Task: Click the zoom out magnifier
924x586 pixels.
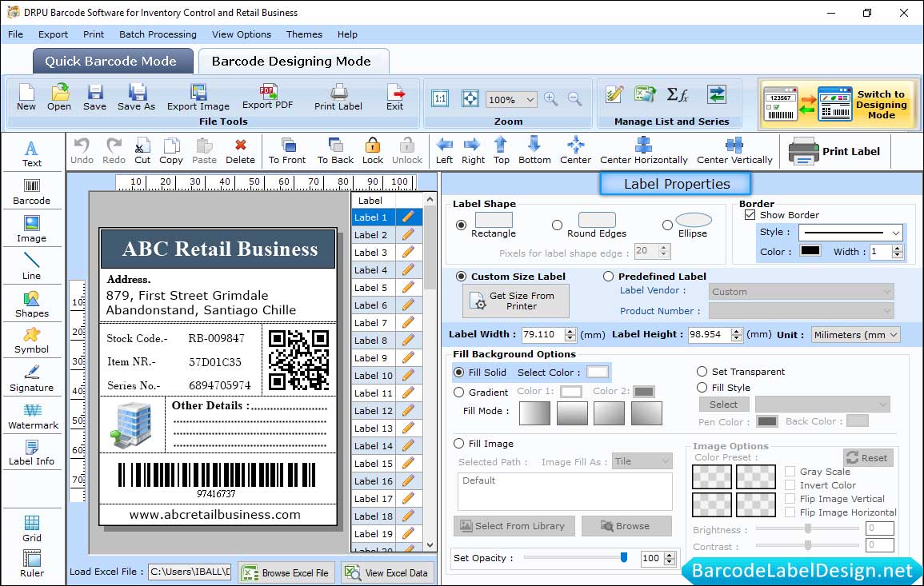Action: (x=574, y=99)
